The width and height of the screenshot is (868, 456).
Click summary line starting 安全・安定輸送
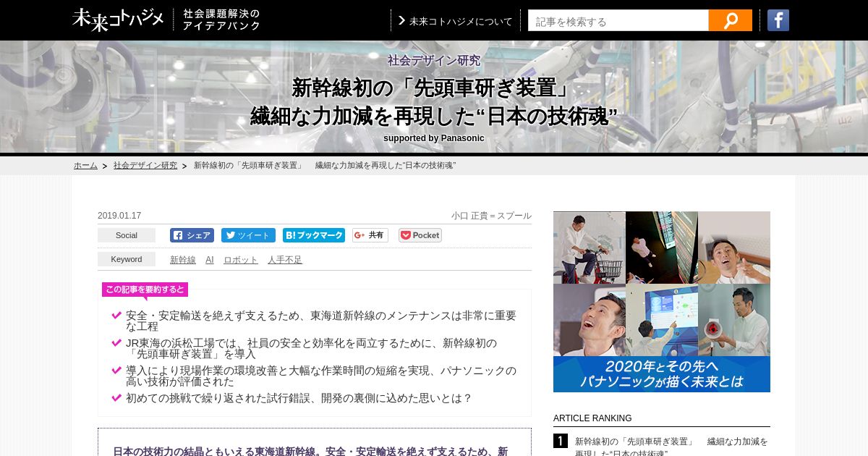click(x=321, y=321)
